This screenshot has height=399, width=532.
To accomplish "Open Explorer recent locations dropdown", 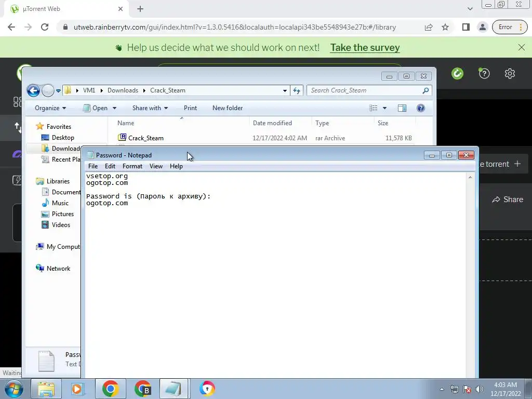I will (58, 90).
